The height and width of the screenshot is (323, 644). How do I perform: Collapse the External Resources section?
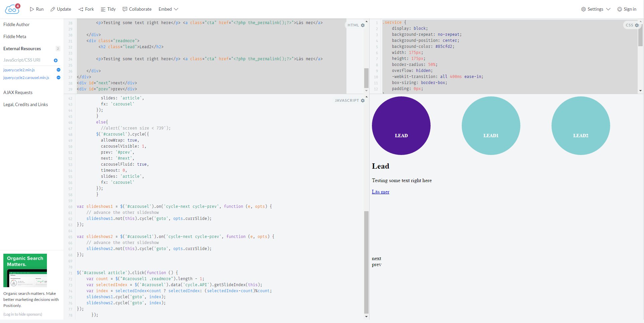pos(22,49)
